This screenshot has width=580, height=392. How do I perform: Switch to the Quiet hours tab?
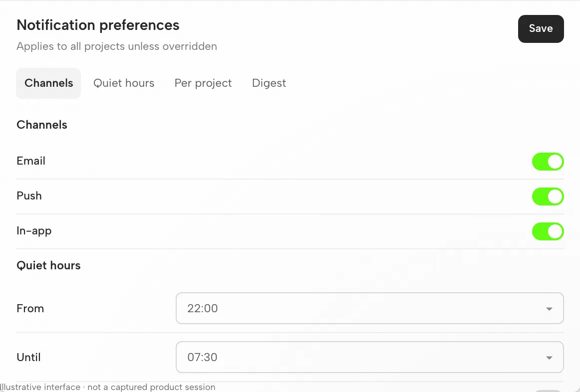124,83
